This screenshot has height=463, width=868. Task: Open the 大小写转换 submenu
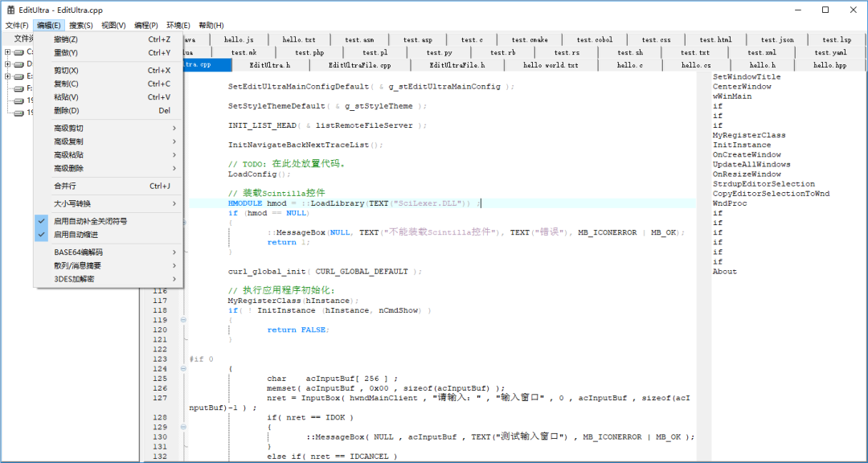(x=108, y=203)
